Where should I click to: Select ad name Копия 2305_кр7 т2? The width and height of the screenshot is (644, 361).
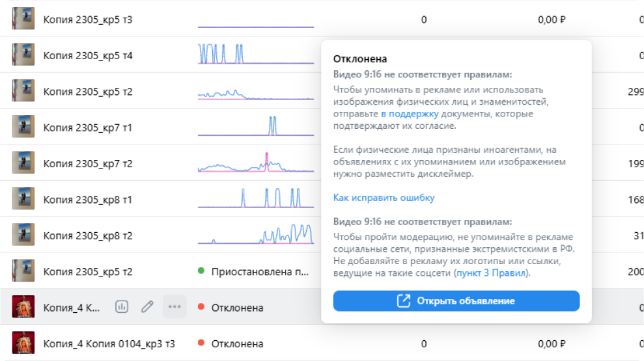coord(88,164)
